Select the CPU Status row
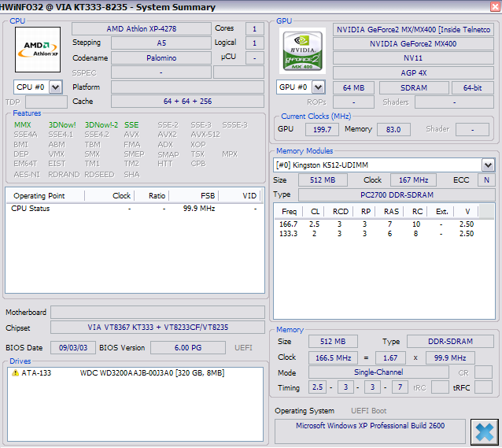 tap(135, 209)
